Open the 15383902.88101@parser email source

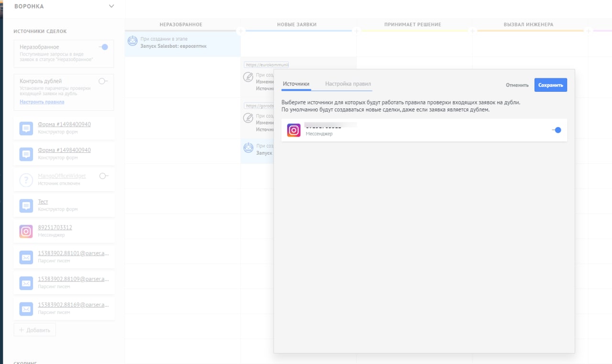click(73, 253)
